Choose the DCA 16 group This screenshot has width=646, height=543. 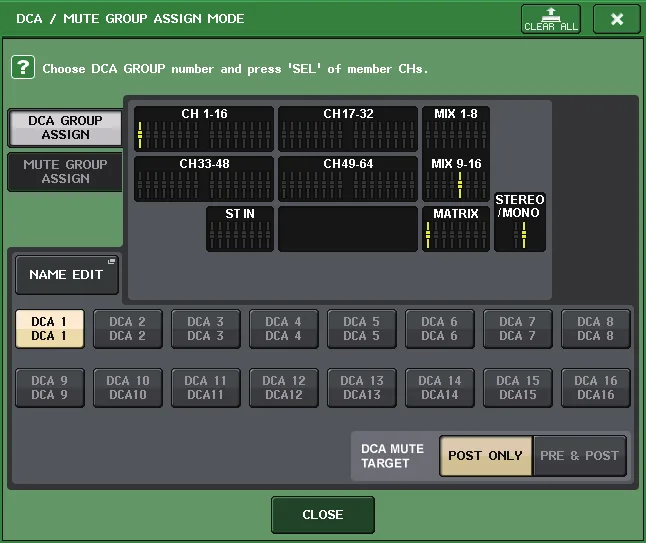point(596,388)
